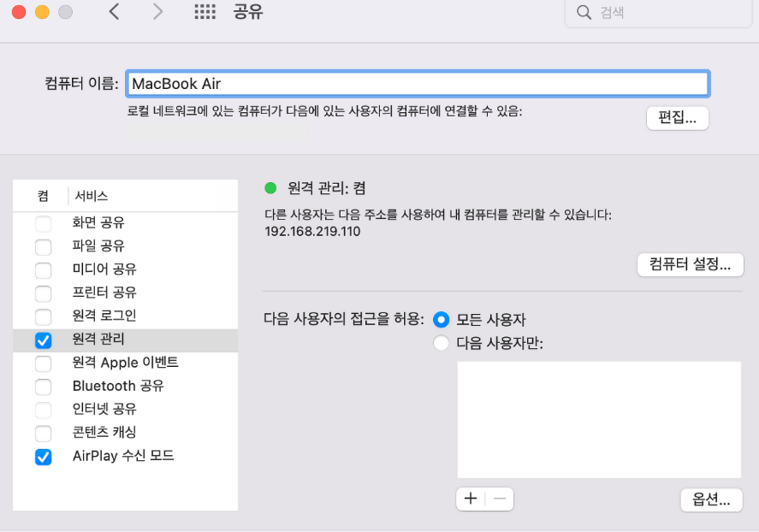
Task: Enable the 파일 공유 checkbox
Action: (x=43, y=246)
